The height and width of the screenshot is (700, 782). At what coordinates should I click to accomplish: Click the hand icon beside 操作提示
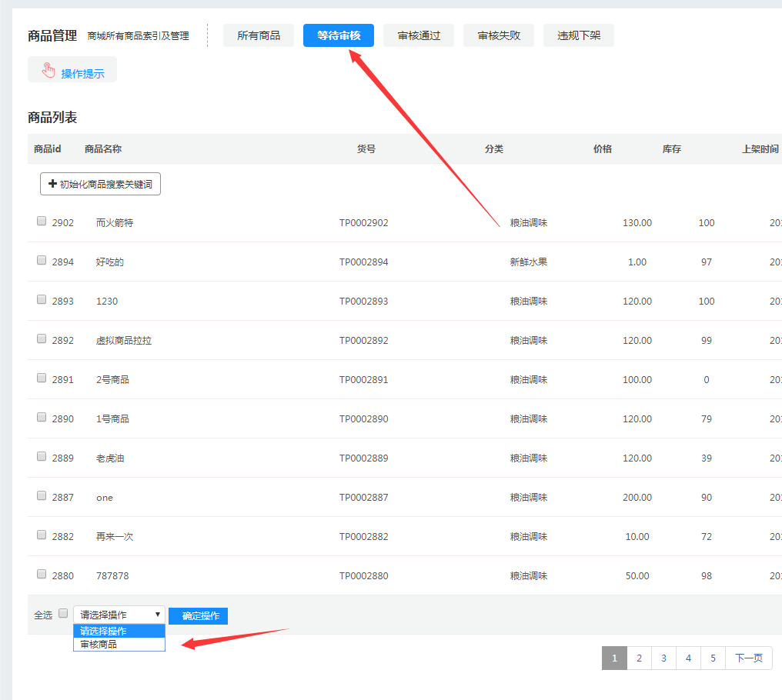tap(48, 71)
